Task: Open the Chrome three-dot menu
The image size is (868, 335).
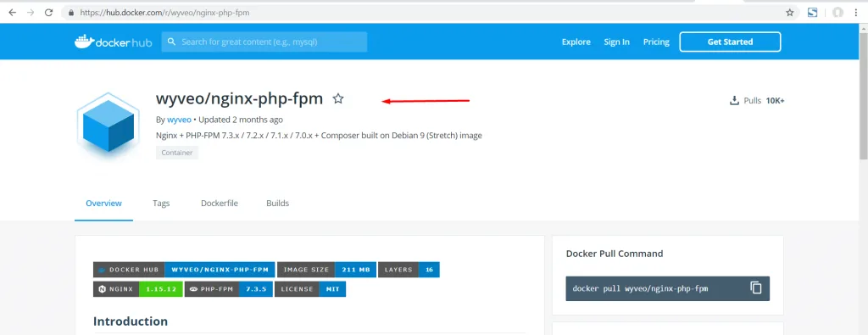Action: pos(857,12)
